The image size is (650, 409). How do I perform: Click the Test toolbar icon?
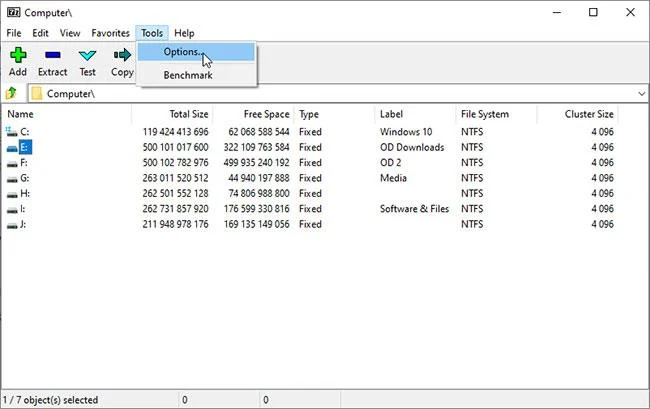[x=87, y=55]
